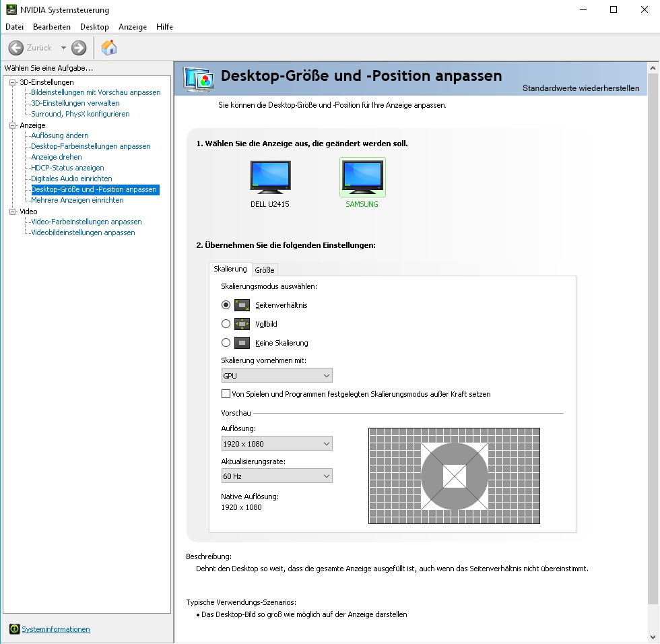Image resolution: width=660 pixels, height=644 pixels.
Task: Click the Back arrow icon
Action: point(16,48)
